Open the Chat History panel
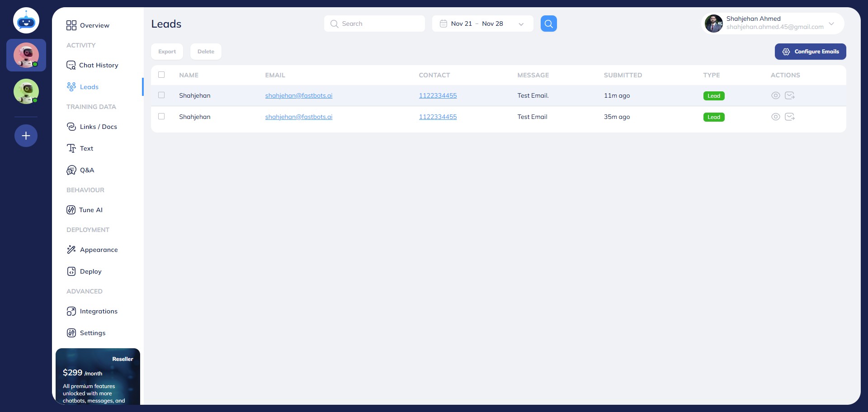 click(98, 65)
